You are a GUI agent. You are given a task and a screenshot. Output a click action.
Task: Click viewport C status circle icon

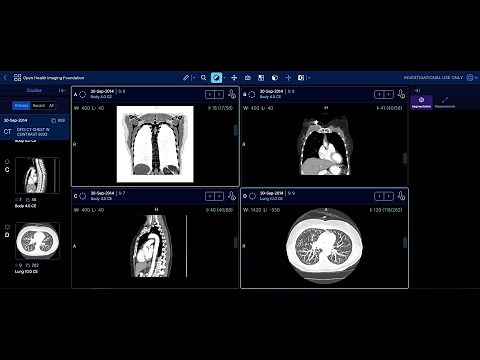pos(83,196)
